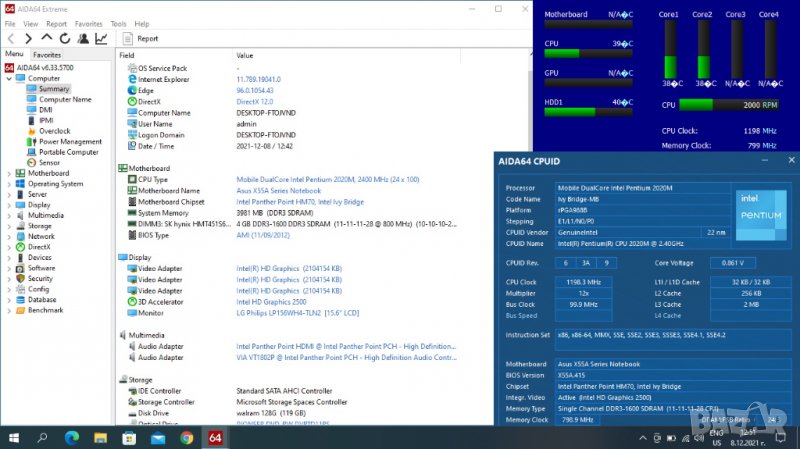The height and width of the screenshot is (449, 800).
Task: Click the Forward navigation arrow in toolbar
Action: tap(29, 38)
